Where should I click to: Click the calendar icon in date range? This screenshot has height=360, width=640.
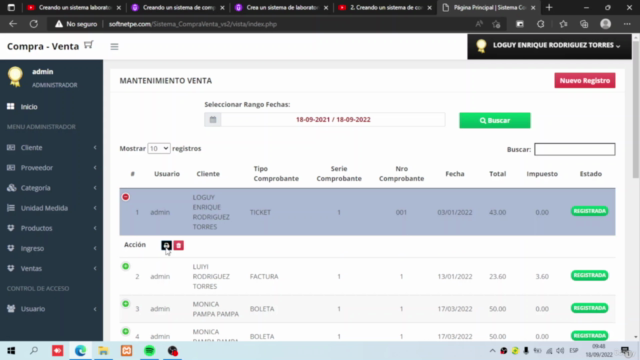pyautogui.click(x=213, y=120)
